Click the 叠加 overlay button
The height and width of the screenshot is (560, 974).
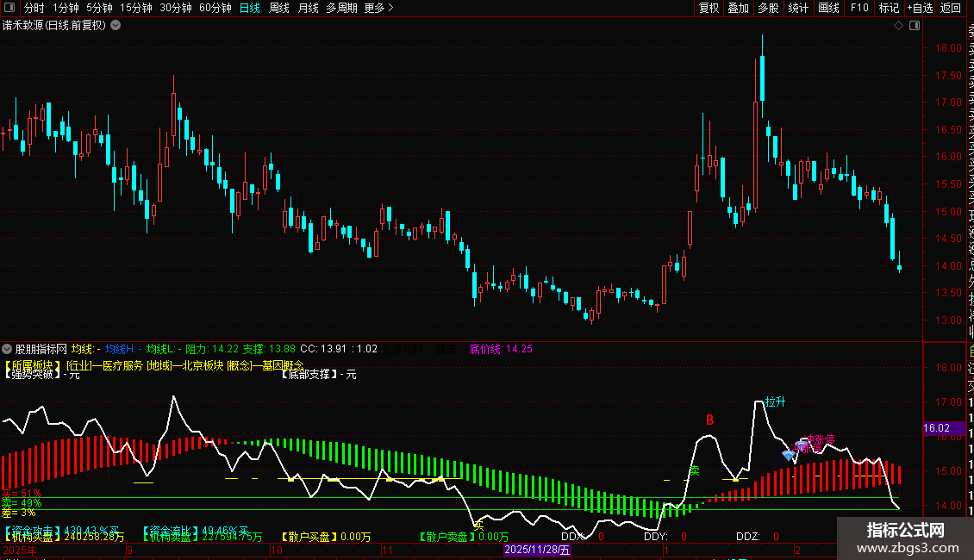[739, 8]
